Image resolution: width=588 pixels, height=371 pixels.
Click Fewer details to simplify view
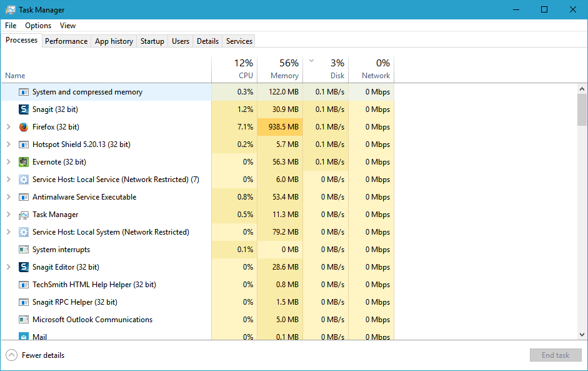[41, 355]
